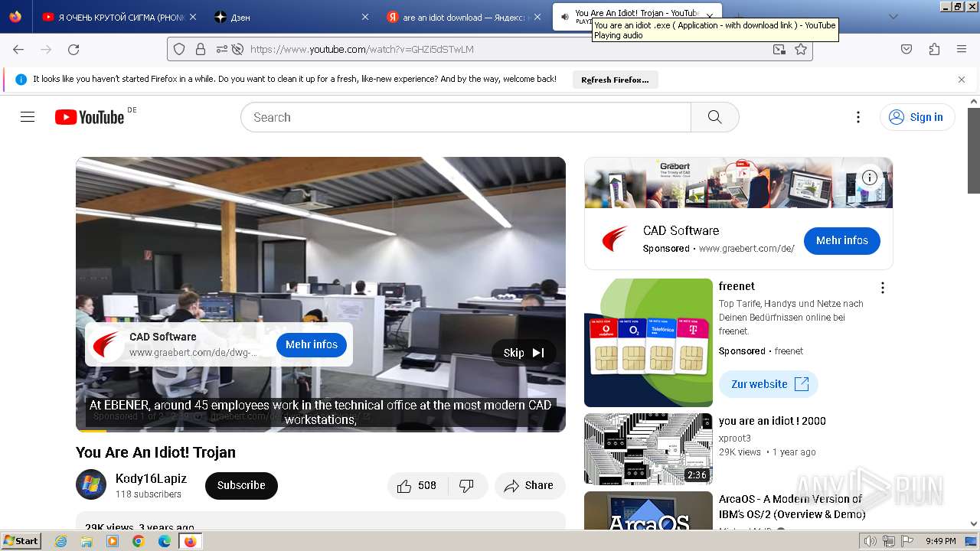
Task: Mute the playing tab via speaker icon
Action: [x=564, y=16]
